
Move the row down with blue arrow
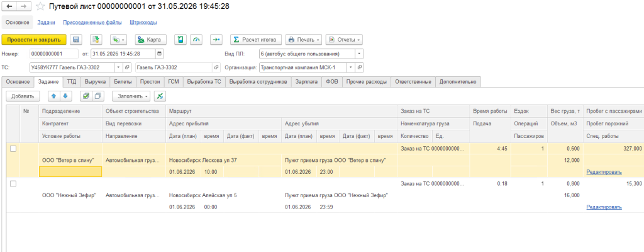pos(65,96)
